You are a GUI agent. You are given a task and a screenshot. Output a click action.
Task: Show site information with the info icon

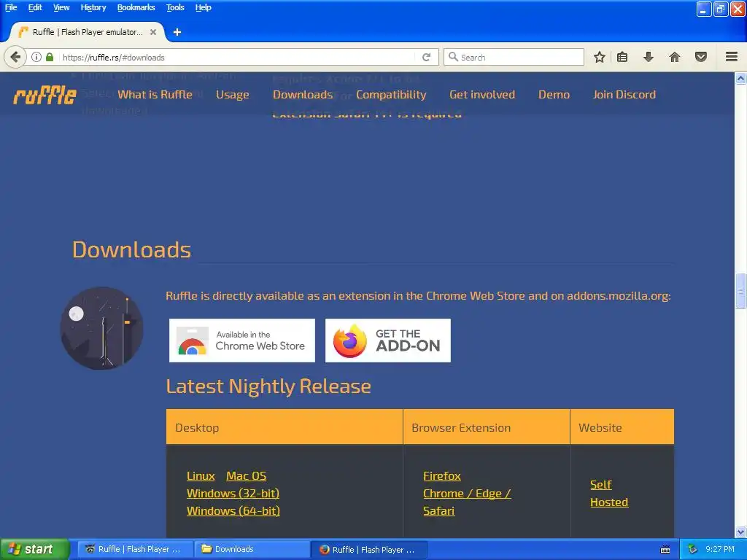click(36, 57)
